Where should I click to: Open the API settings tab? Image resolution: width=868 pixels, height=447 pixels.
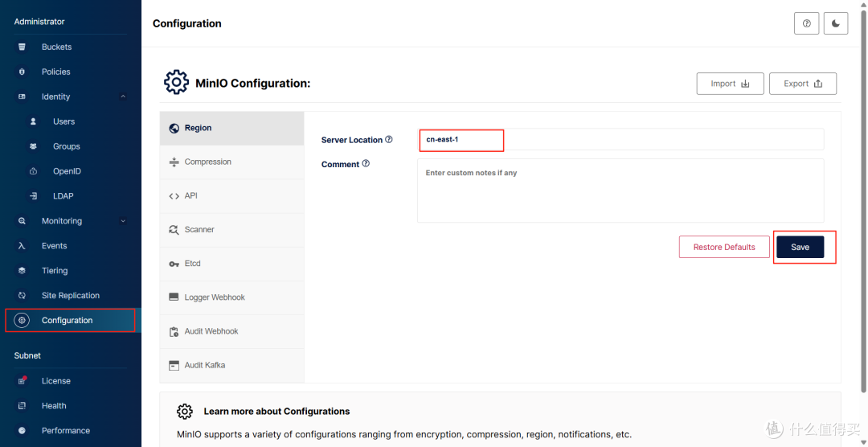[x=232, y=196]
